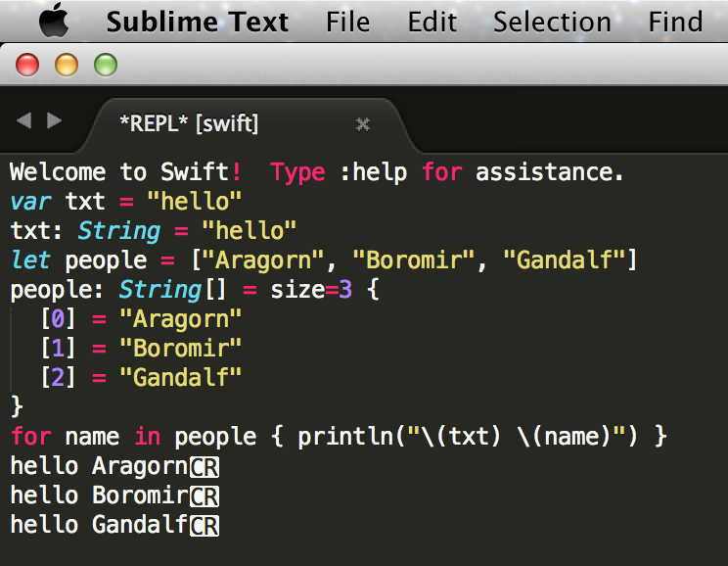The width and height of the screenshot is (728, 566).
Task: Click the CR marker after 'hello Boromir'
Action: (205, 496)
